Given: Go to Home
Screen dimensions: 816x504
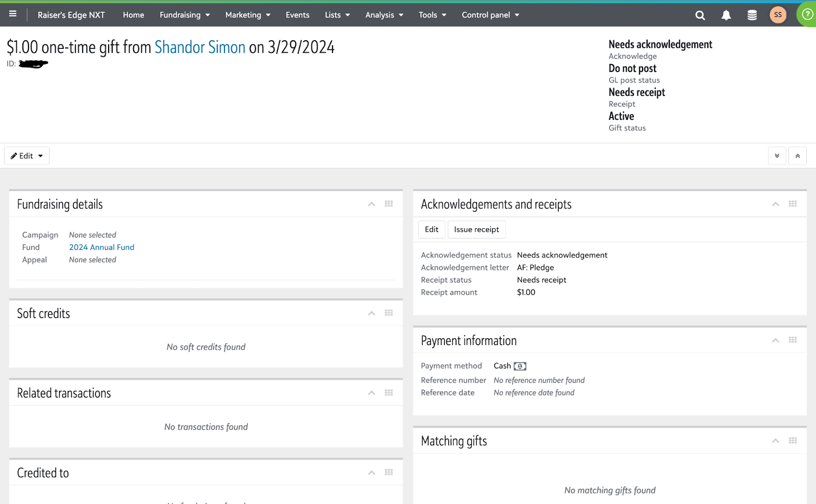Looking at the screenshot, I should pyautogui.click(x=134, y=15).
